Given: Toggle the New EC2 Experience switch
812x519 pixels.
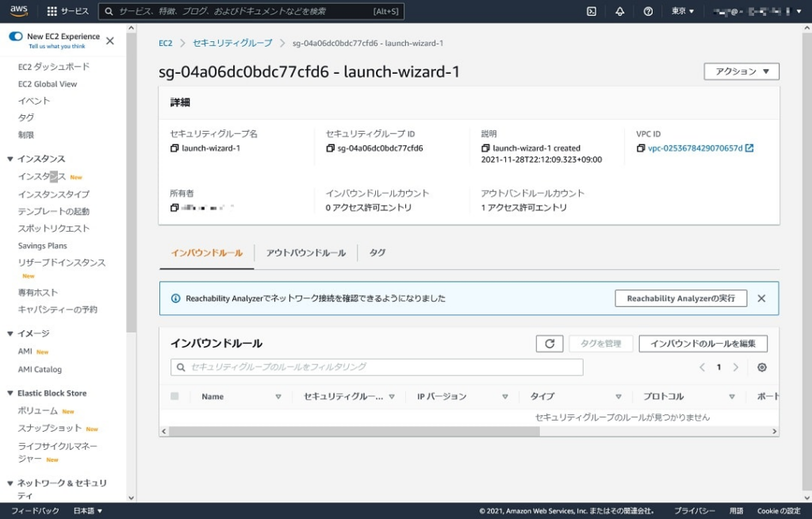Looking at the screenshot, I should pyautogui.click(x=16, y=37).
